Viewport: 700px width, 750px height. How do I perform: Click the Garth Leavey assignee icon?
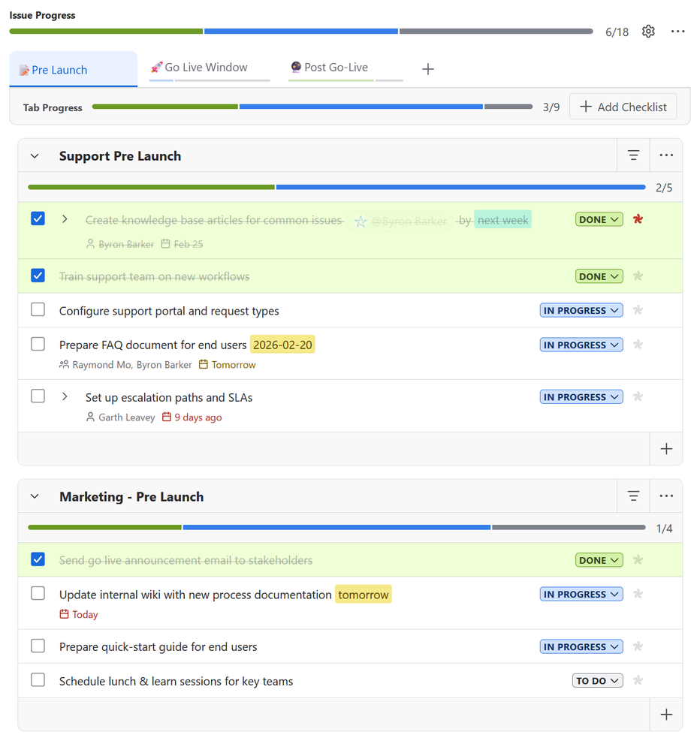pos(90,417)
